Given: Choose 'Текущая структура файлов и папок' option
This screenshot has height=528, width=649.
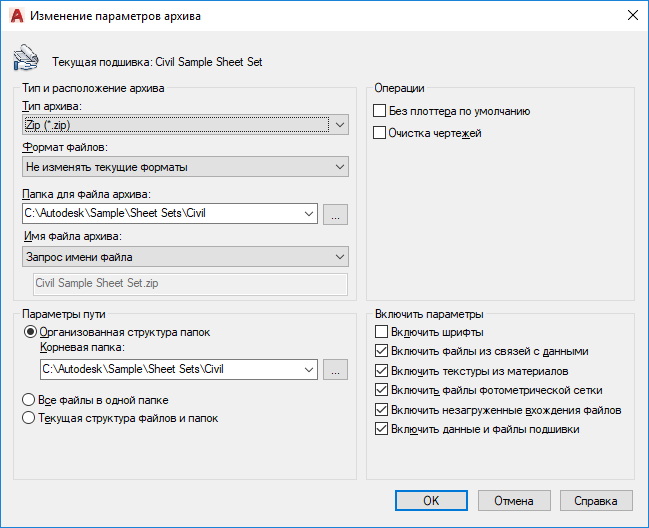Looking at the screenshot, I should coord(29,418).
